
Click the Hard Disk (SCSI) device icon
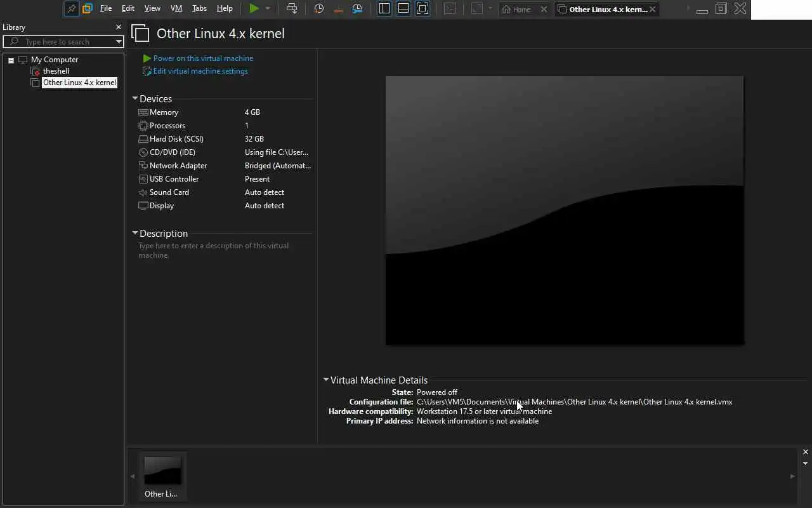click(x=143, y=139)
